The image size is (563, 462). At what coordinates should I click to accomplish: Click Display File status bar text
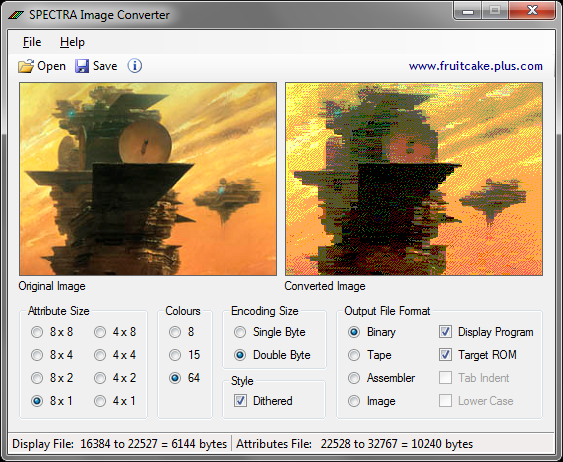tap(120, 444)
